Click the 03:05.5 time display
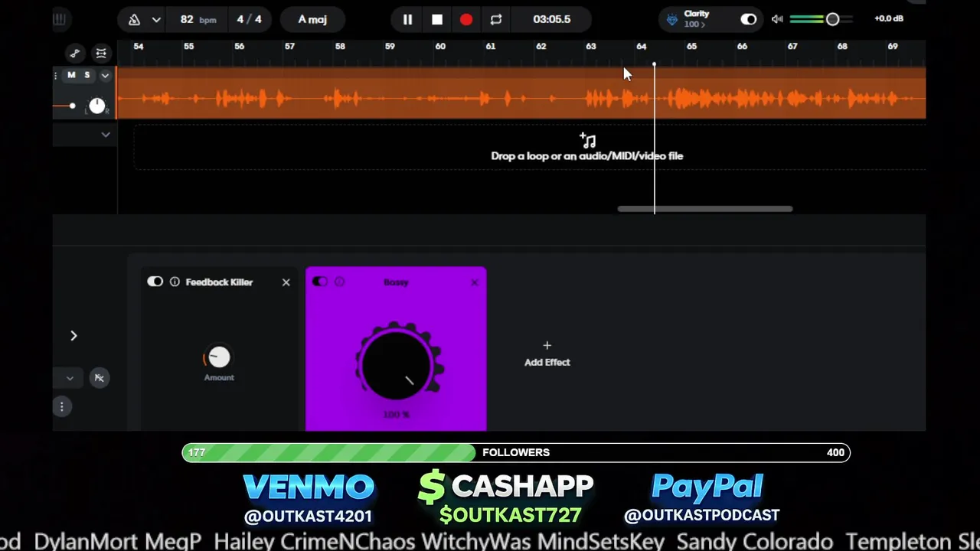Viewport: 980px width, 551px height. click(x=552, y=19)
